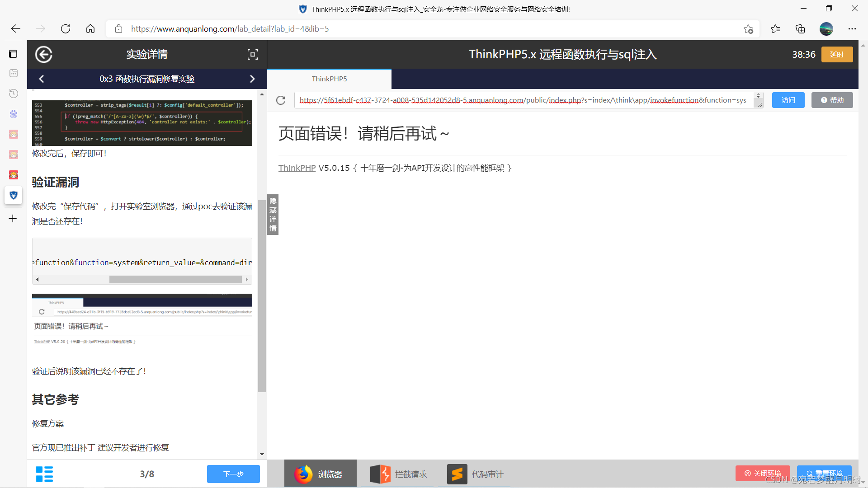Select the red CSDN sidebar tab
This screenshot has height=488, width=868.
(x=14, y=175)
